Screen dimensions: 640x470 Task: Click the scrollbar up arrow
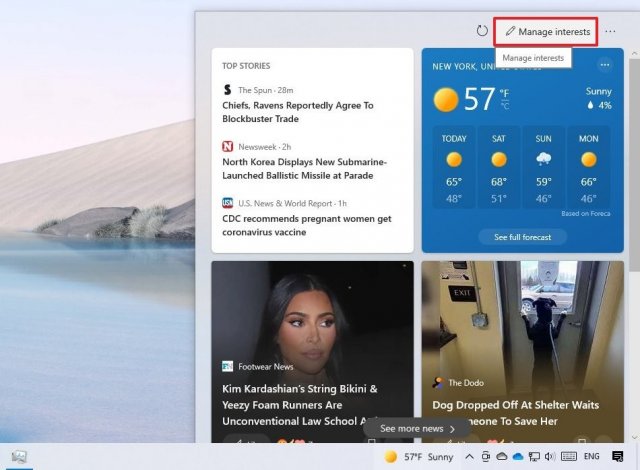[x=634, y=53]
